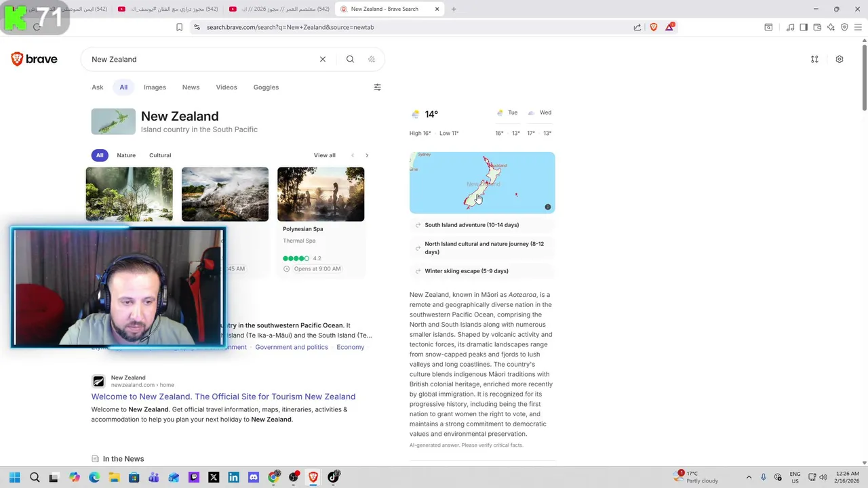This screenshot has height=488, width=868.
Task: Open the Goggles tab
Action: [266, 87]
